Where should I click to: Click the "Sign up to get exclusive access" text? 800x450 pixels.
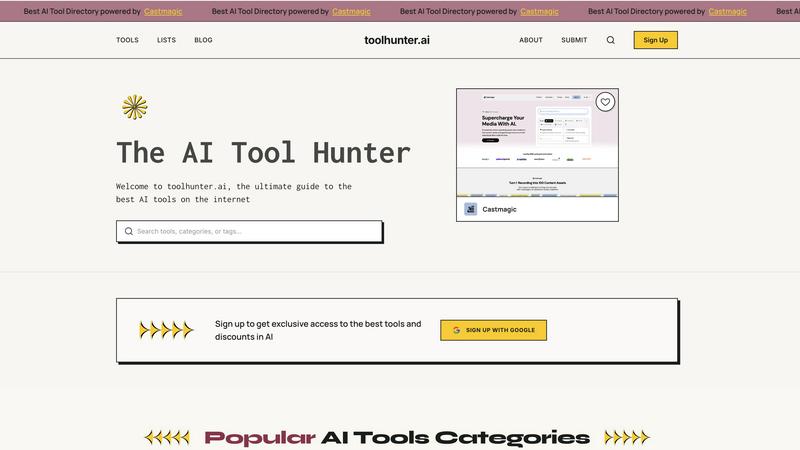[318, 330]
